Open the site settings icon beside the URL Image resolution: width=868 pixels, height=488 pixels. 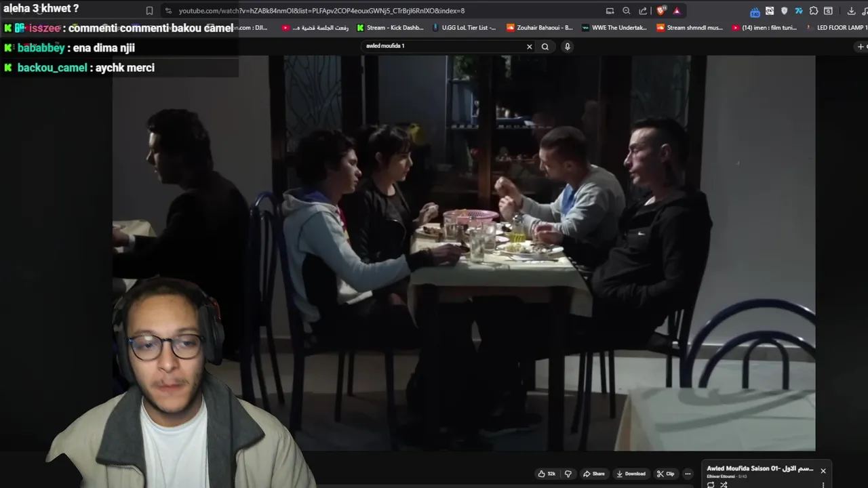pos(168,11)
